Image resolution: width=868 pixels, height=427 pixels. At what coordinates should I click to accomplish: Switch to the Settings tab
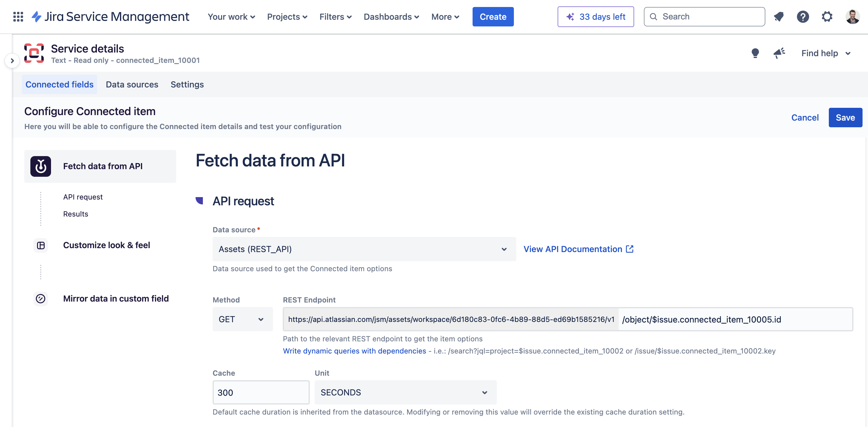(187, 84)
